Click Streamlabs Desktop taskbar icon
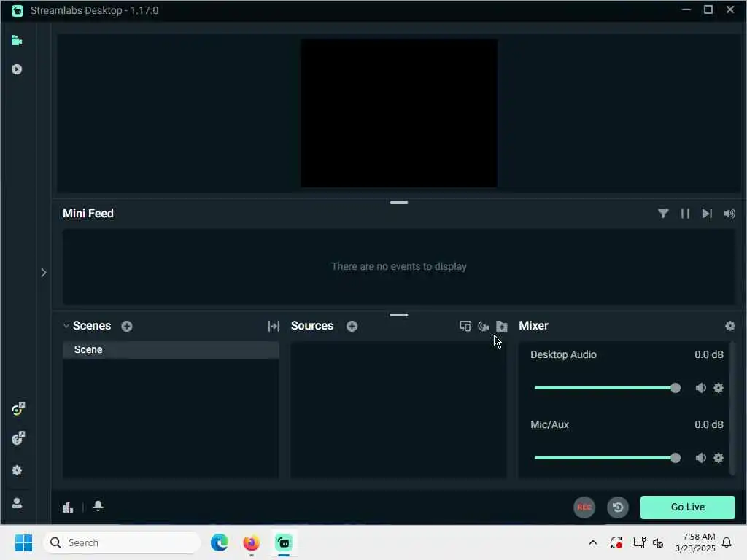The height and width of the screenshot is (560, 747). (284, 542)
